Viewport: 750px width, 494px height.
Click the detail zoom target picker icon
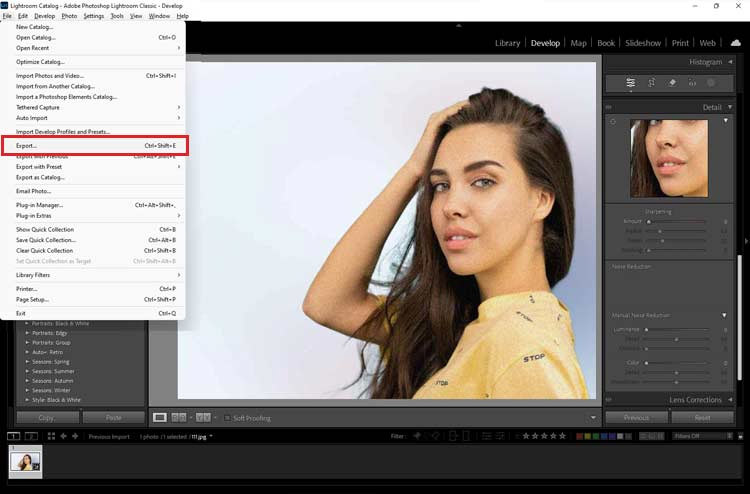[613, 122]
